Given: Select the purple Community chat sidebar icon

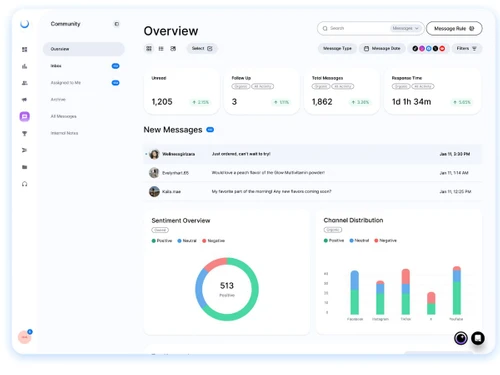Looking at the screenshot, I should point(24,116).
